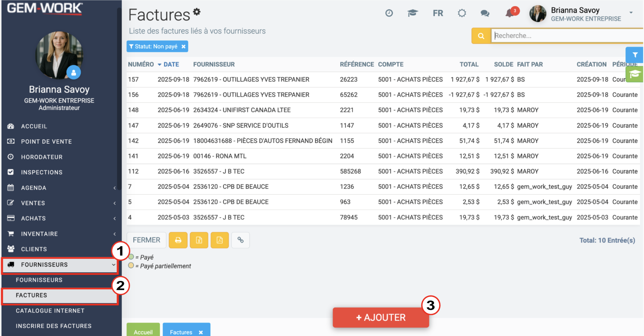The image size is (644, 336).
Task: Click the orange search magnifier button
Action: click(x=481, y=36)
